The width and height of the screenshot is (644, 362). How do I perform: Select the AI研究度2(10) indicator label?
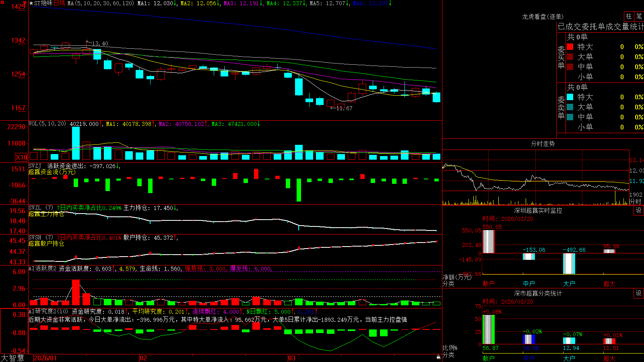(x=48, y=311)
